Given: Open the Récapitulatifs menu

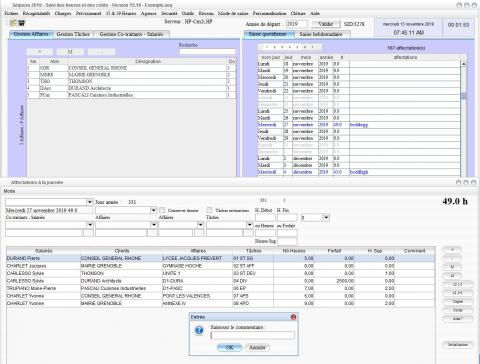Looking at the screenshot, I should (x=36, y=13).
